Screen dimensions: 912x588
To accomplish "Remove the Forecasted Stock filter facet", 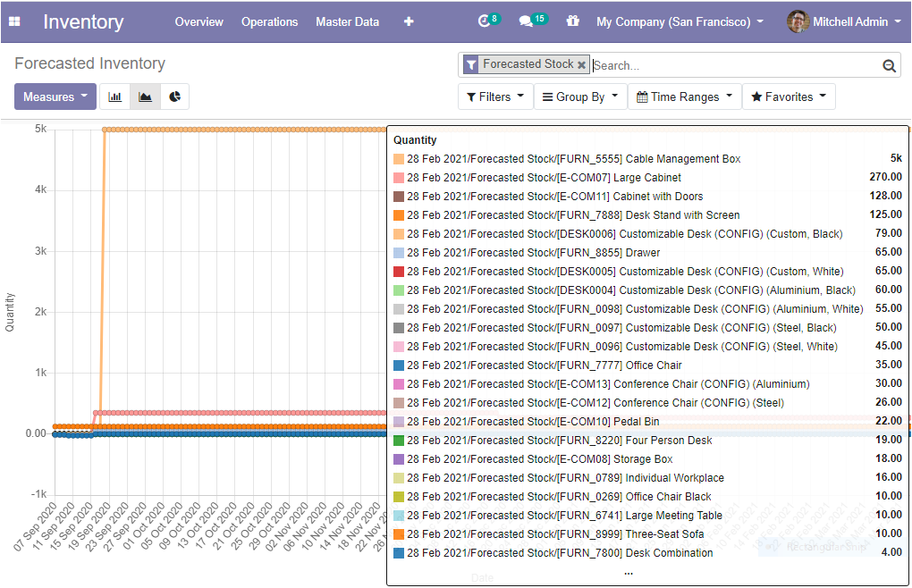I will (581, 65).
